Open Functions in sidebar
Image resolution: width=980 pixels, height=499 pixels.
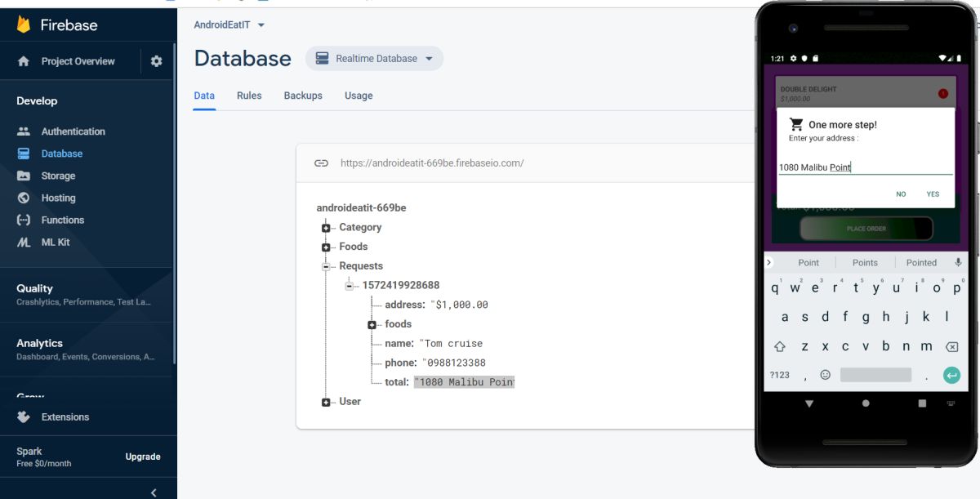point(63,220)
